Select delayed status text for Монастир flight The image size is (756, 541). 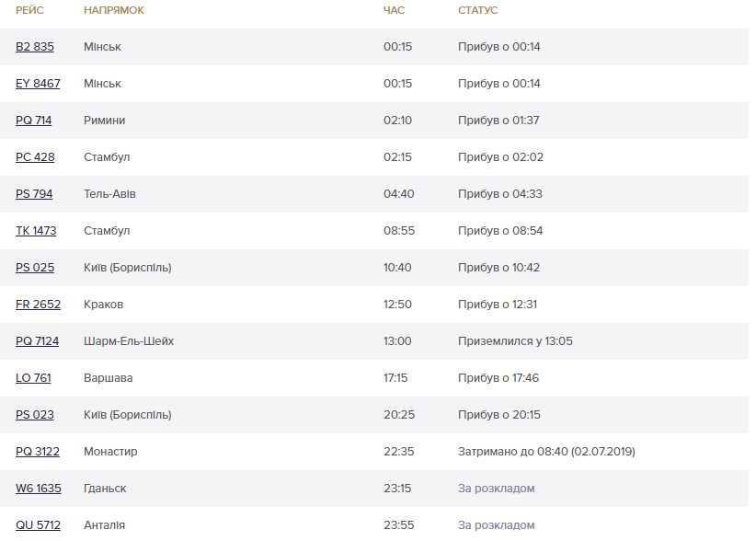[x=546, y=452]
